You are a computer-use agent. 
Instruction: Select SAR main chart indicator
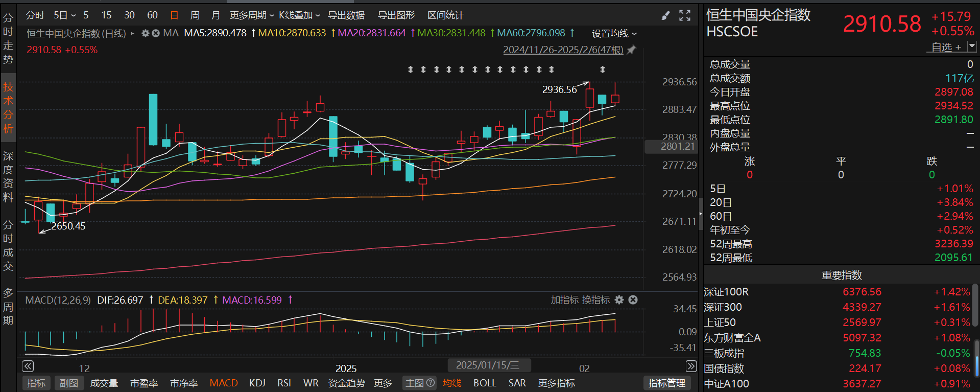coord(517,383)
